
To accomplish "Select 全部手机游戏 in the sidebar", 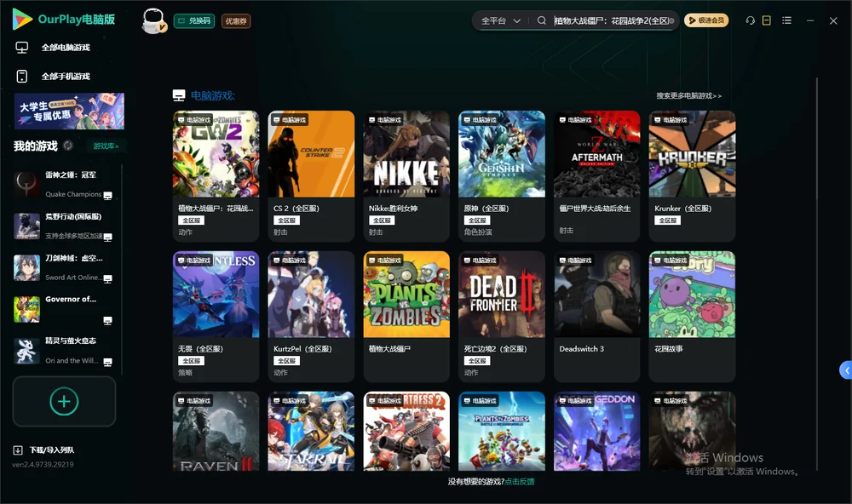I will [x=53, y=77].
